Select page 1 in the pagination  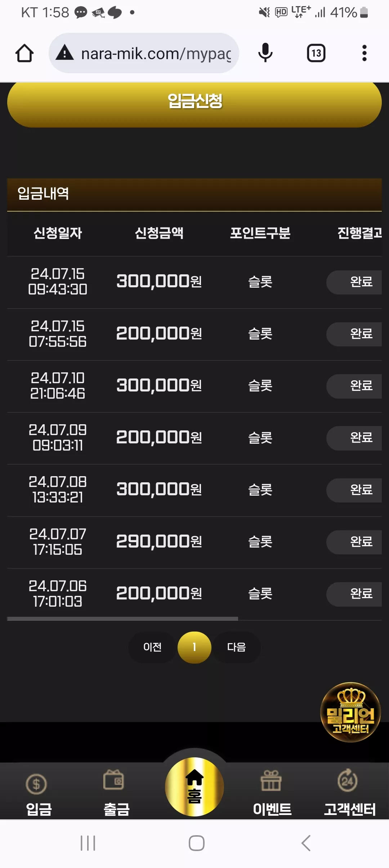(x=194, y=647)
